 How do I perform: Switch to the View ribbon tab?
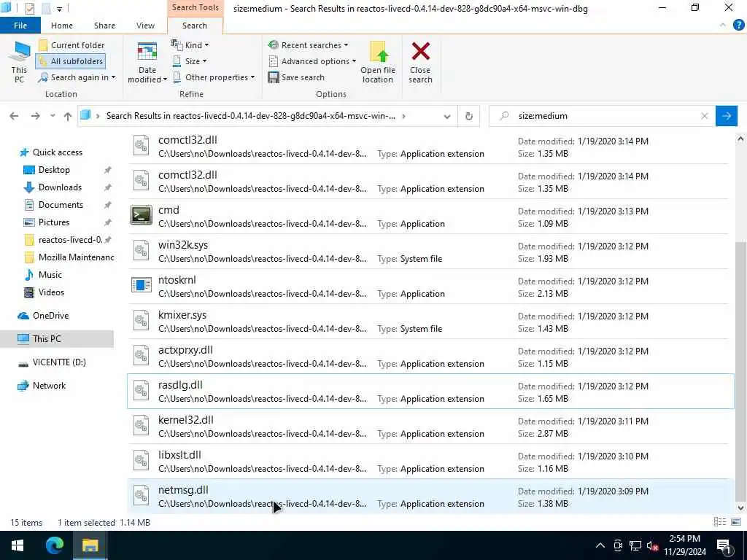point(145,26)
